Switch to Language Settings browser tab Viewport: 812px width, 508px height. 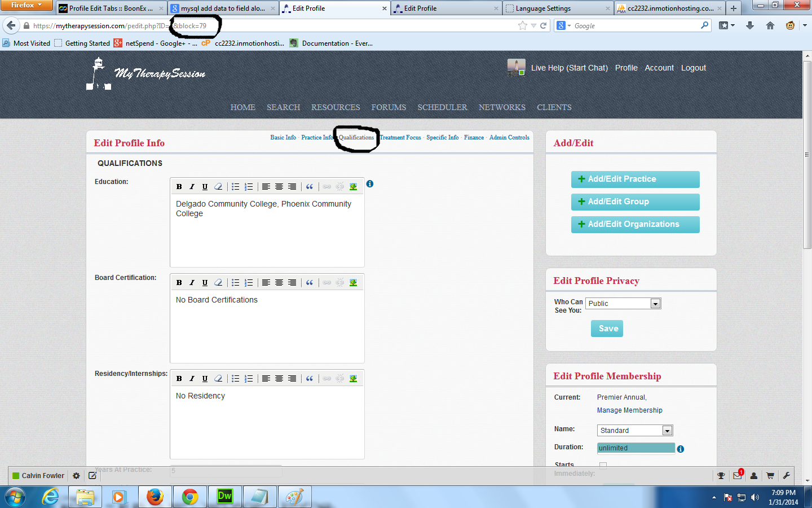(558, 8)
